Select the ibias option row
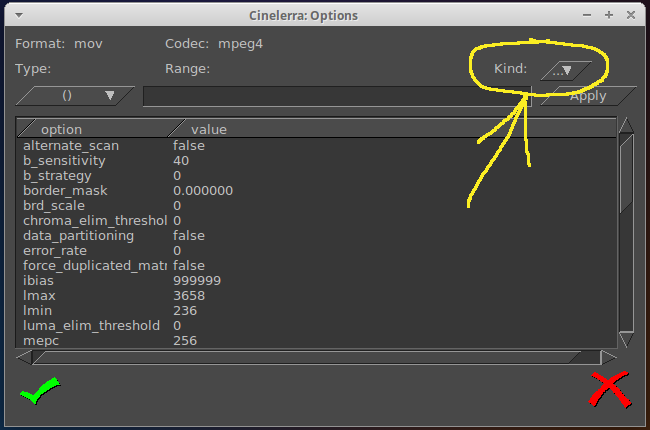The height and width of the screenshot is (430, 650). [x=40, y=281]
